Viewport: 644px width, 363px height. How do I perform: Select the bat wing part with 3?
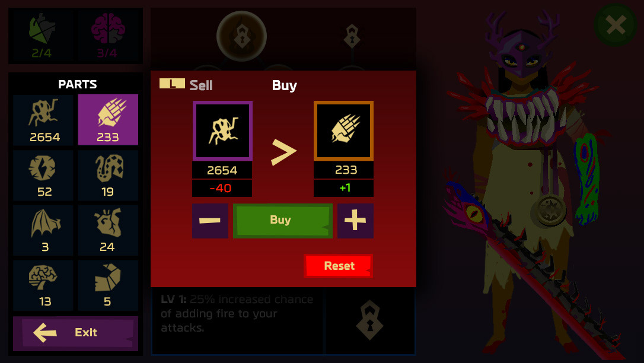pyautogui.click(x=43, y=230)
